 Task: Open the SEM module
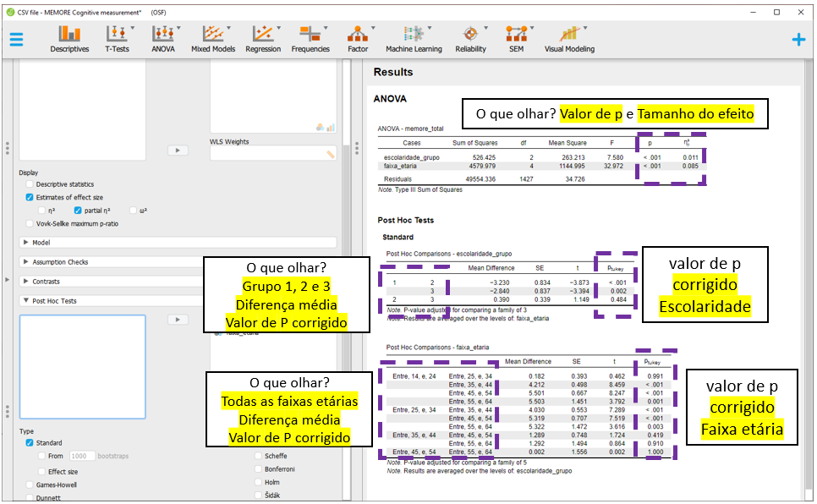coord(516,39)
